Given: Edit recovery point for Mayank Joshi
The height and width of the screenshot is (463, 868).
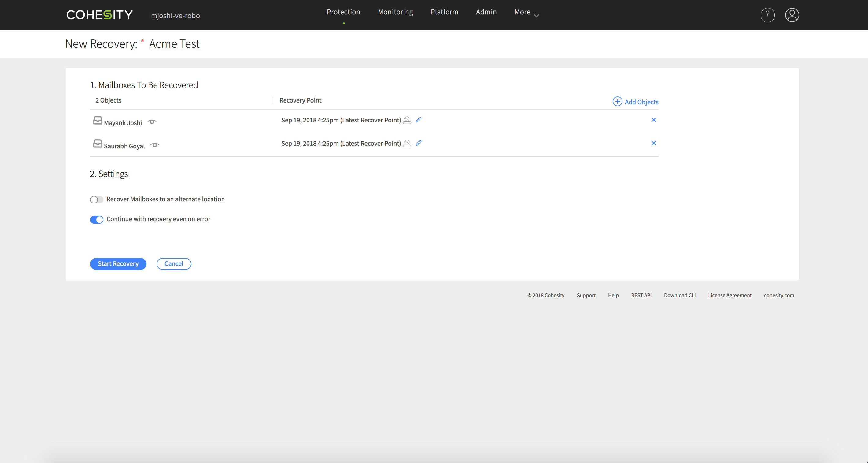Looking at the screenshot, I should coord(419,120).
